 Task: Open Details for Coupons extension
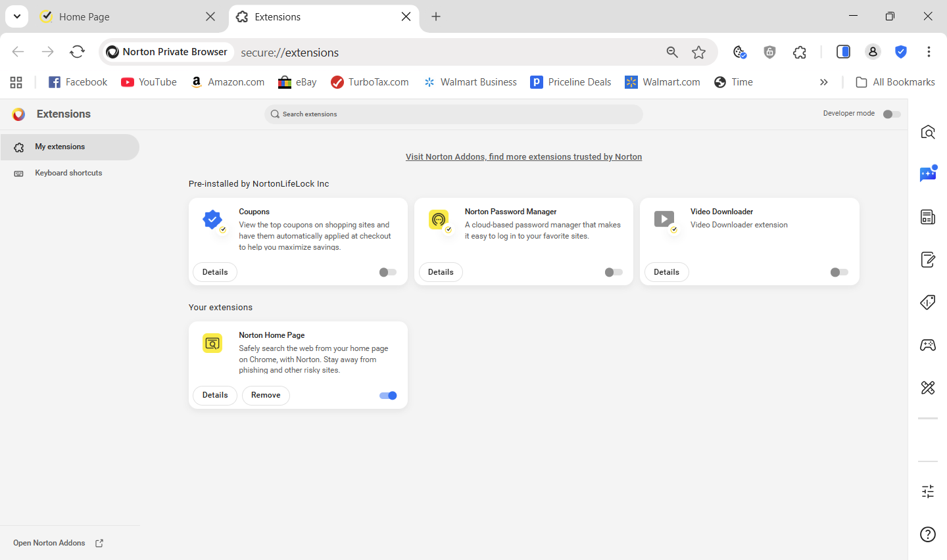[x=215, y=272]
